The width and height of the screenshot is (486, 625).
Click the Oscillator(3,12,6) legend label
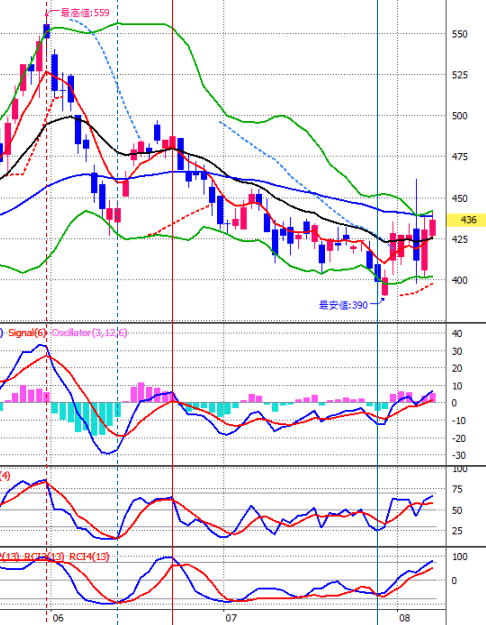coord(90,332)
